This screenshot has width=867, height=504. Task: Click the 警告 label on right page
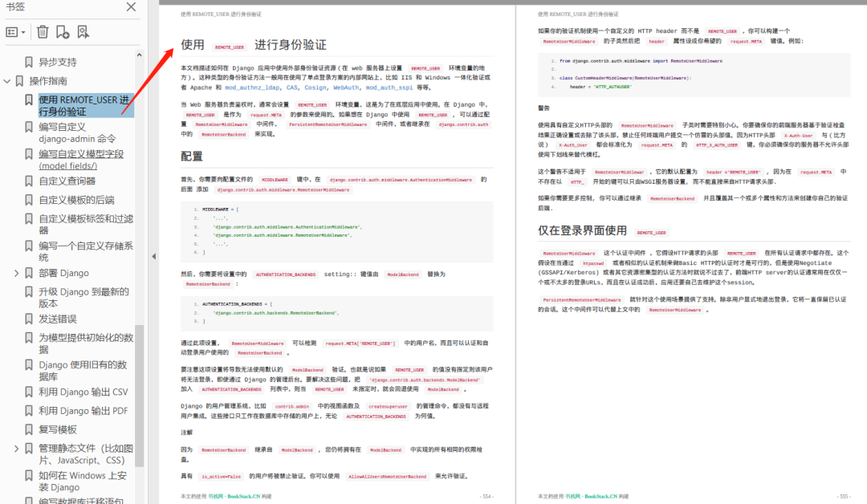coord(544,108)
